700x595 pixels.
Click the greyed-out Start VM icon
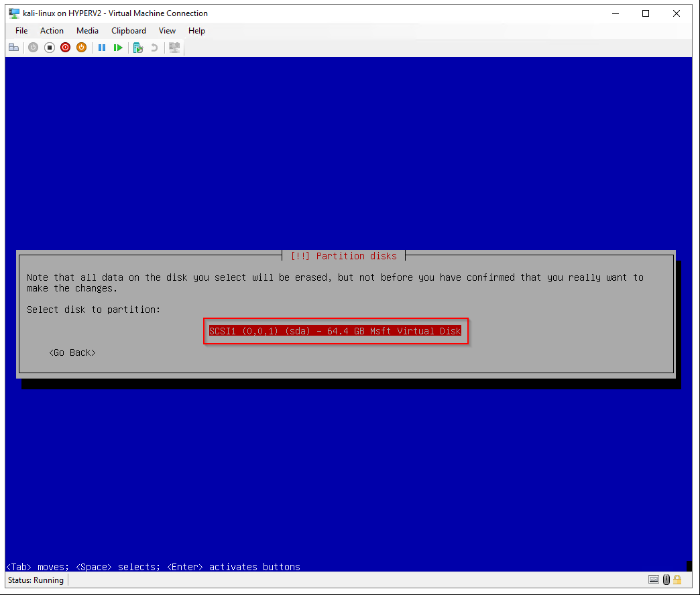pyautogui.click(x=33, y=48)
